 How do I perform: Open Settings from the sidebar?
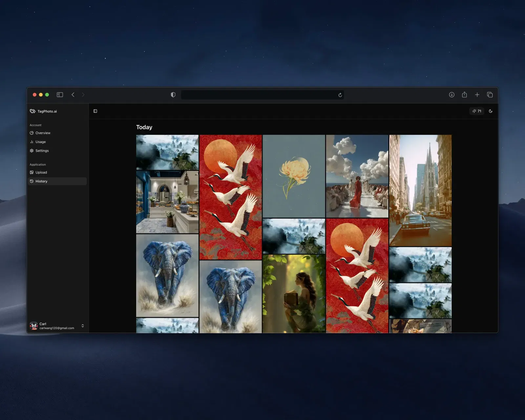pos(42,151)
